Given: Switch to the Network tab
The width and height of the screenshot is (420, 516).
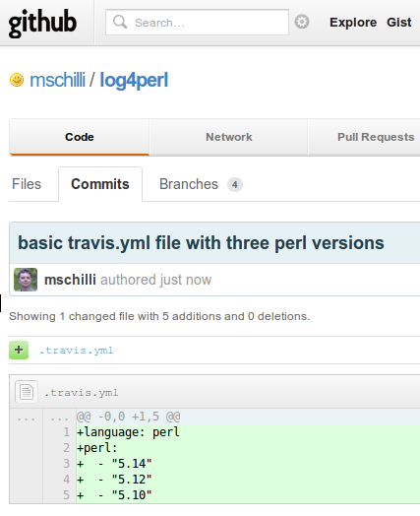Looking at the screenshot, I should coord(229,137).
